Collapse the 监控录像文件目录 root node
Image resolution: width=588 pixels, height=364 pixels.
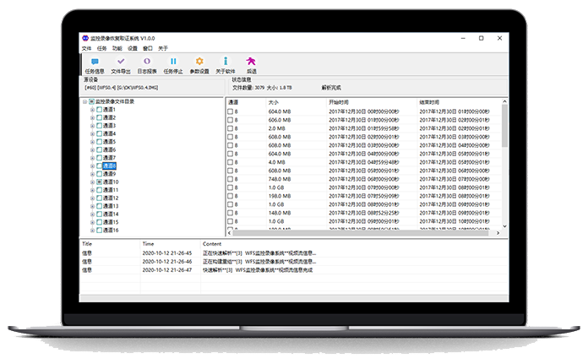pyautogui.click(x=85, y=101)
